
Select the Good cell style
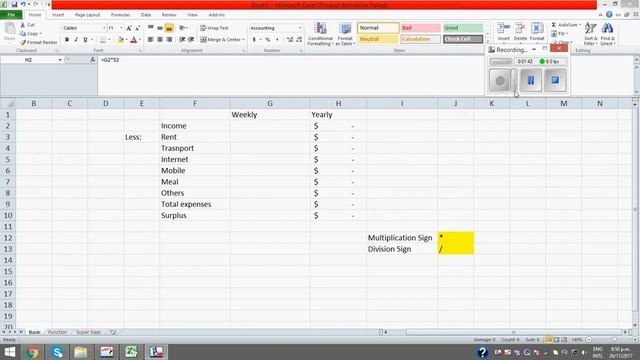pos(462,28)
